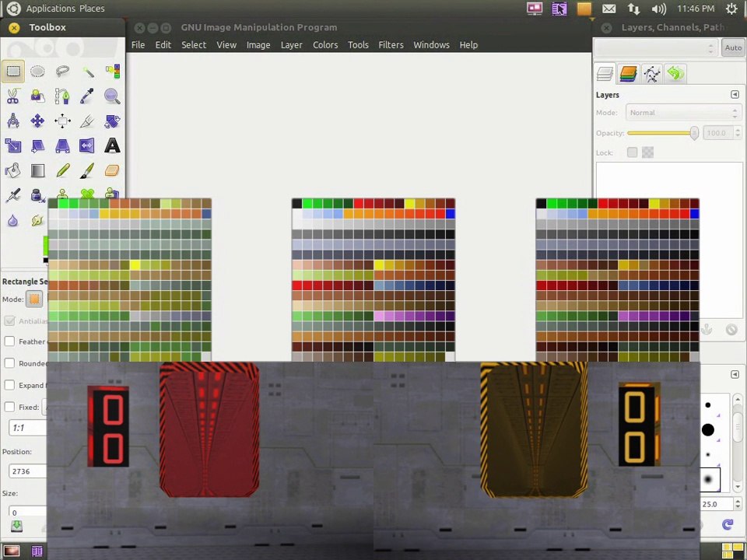Select the Smudge tool
The image size is (747, 560).
pos(37,220)
